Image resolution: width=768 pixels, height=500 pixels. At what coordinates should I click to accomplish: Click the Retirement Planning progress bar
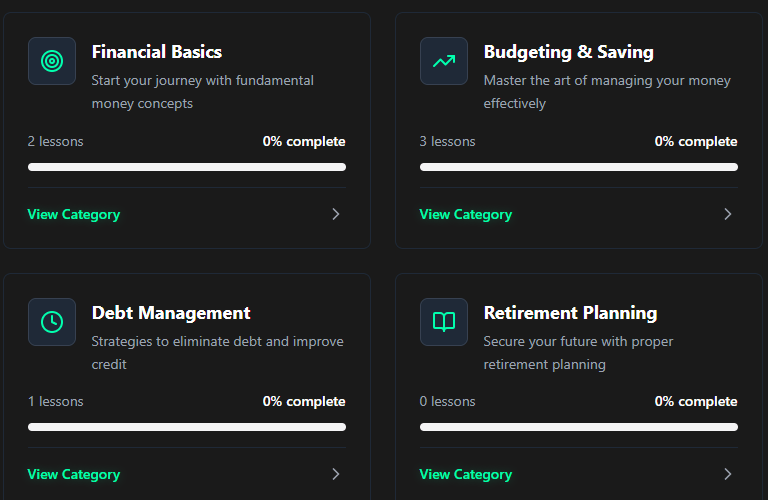tap(579, 427)
